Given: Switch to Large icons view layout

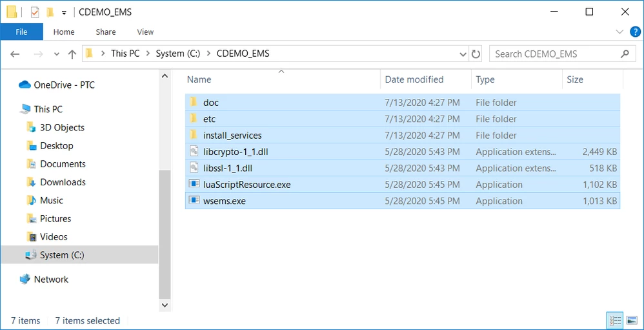Looking at the screenshot, I should (631, 320).
